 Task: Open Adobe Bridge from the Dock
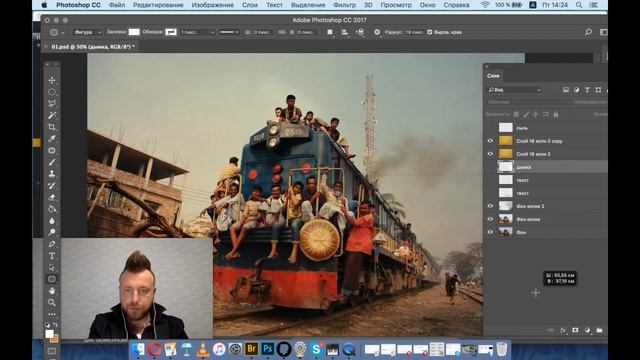tap(251, 349)
